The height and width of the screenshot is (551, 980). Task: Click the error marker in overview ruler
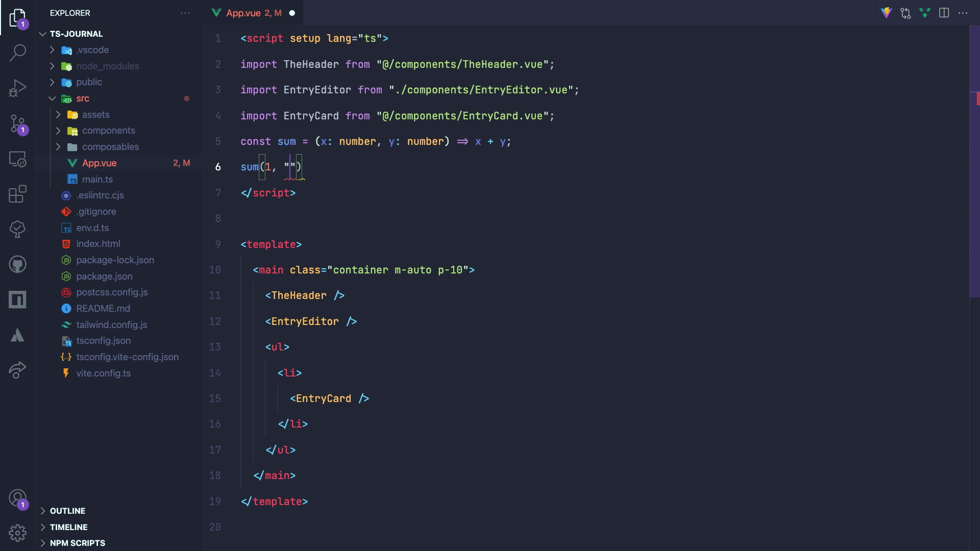(x=978, y=98)
